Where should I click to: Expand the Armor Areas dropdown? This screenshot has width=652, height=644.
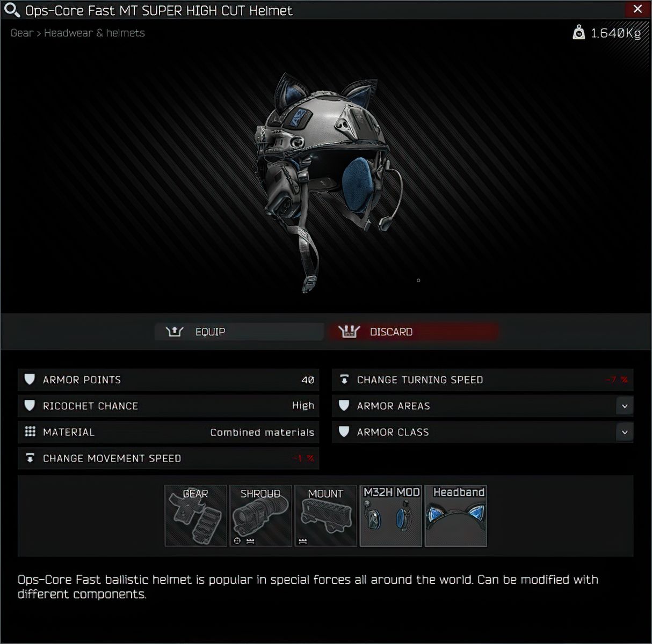pyautogui.click(x=625, y=406)
